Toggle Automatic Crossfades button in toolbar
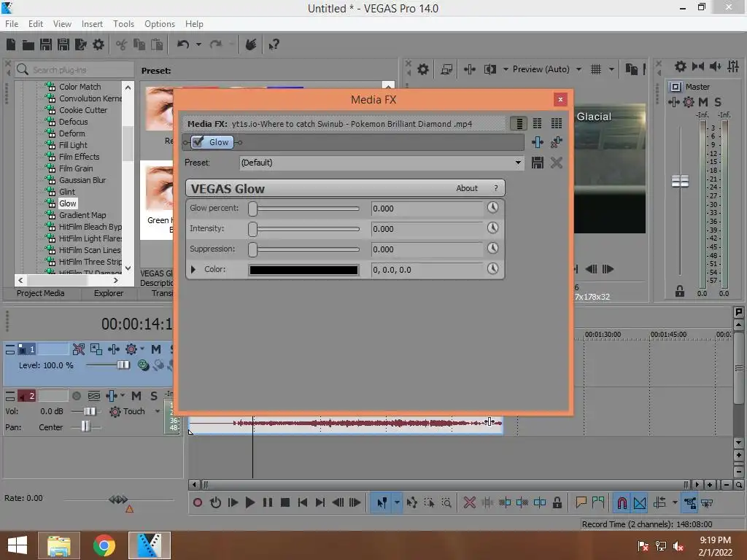747x560 pixels. pos(640,503)
